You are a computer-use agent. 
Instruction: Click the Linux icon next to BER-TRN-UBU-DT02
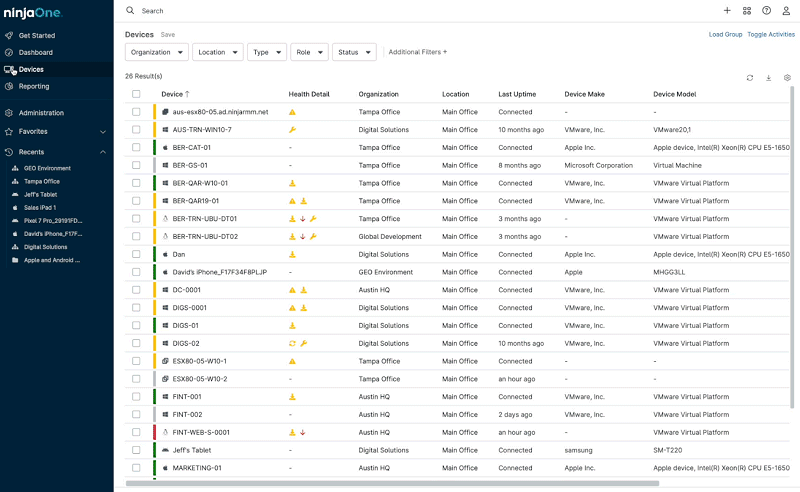tap(165, 236)
